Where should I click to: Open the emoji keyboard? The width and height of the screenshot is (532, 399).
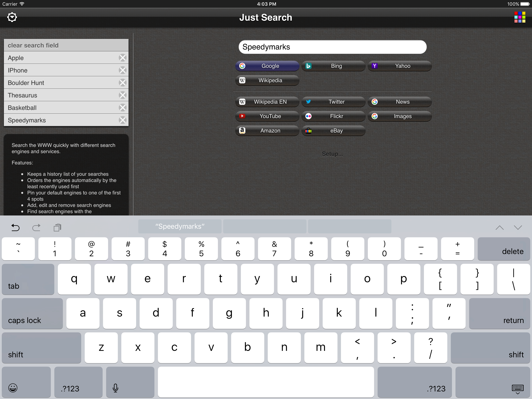pyautogui.click(x=26, y=382)
